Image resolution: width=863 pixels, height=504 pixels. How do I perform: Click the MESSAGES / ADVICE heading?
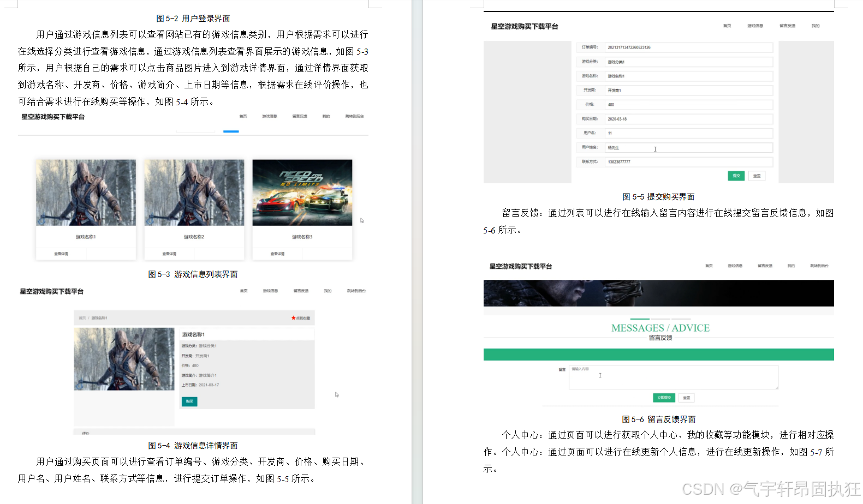point(660,328)
